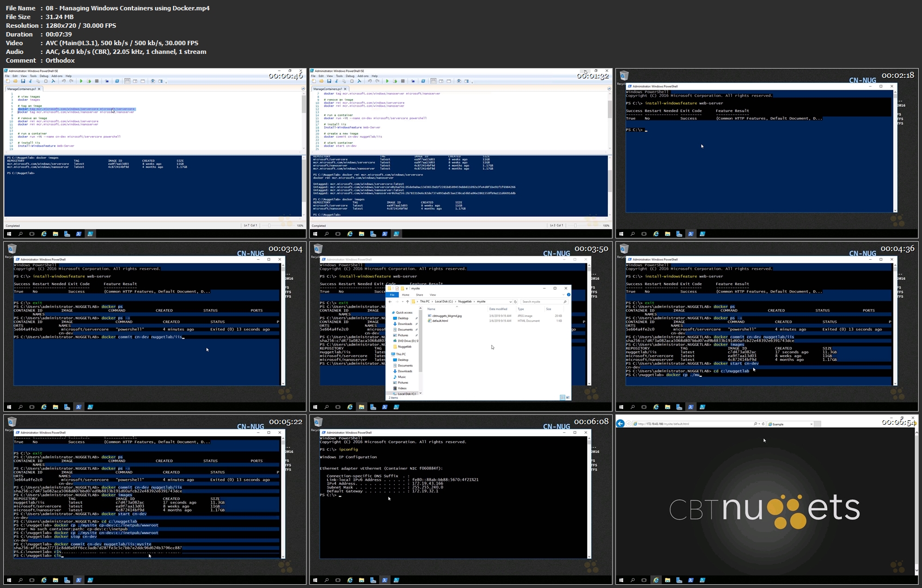Open address bar dropdown in 00:03:50 Explorer
Image resolution: width=922 pixels, height=588 pixels.
click(510, 302)
